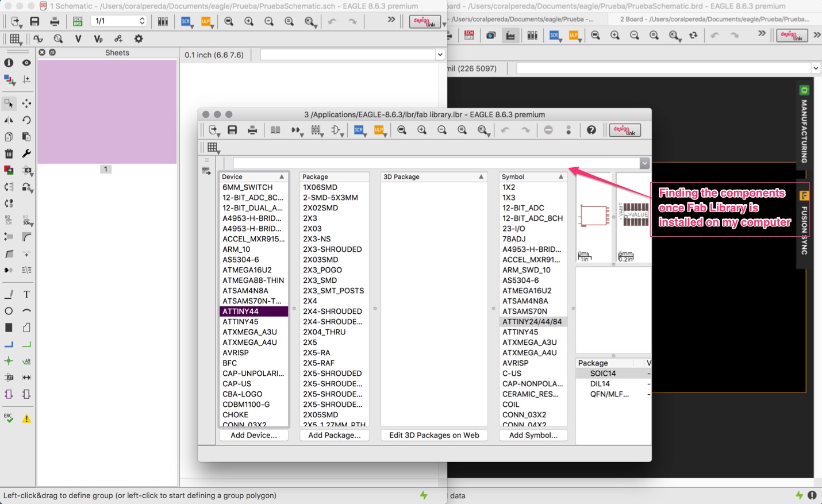Open the Info tool in the schematic toolbar
This screenshot has height=504, width=822.
click(x=9, y=63)
